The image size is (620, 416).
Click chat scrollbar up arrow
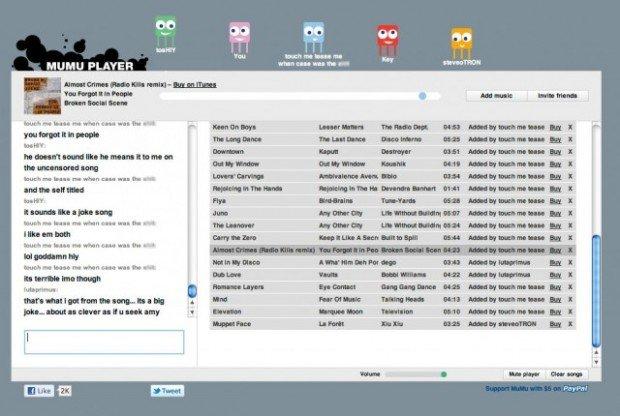192,303
